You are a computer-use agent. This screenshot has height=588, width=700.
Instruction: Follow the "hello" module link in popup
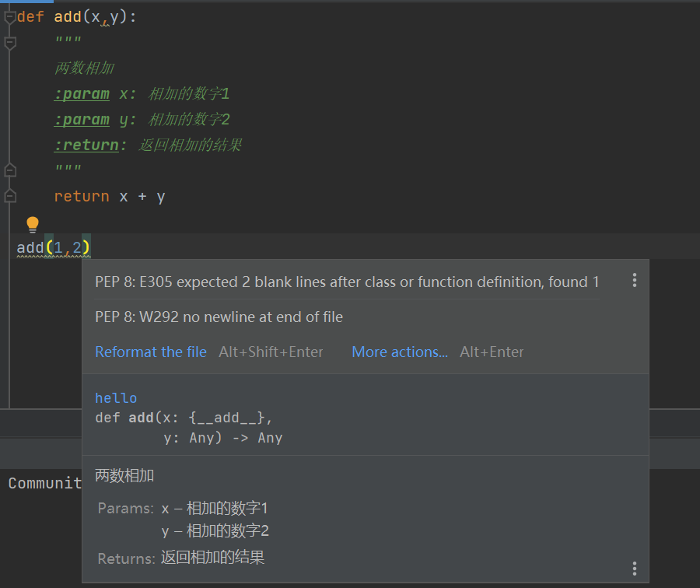[116, 398]
